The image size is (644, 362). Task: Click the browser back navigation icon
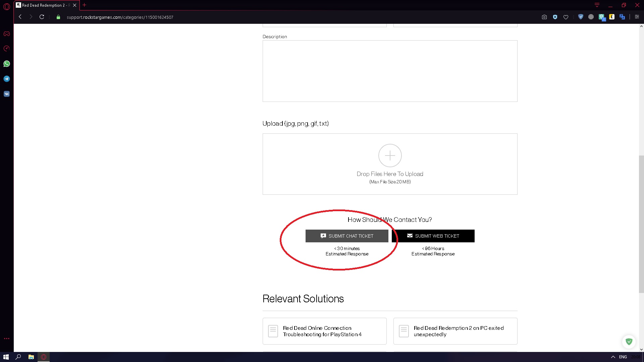tap(20, 17)
